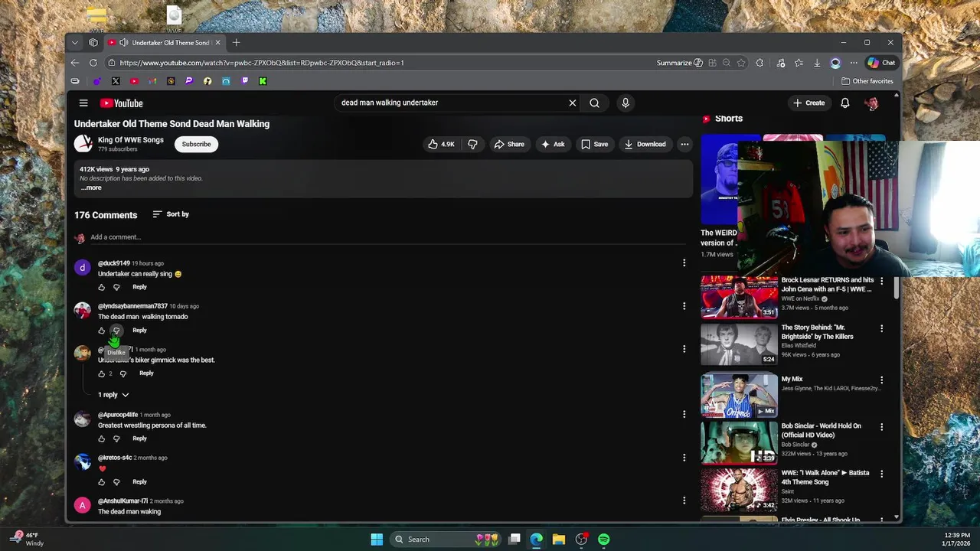This screenshot has width=980, height=551.
Task: Reply to the 'biker gimmick' comment
Action: (146, 373)
